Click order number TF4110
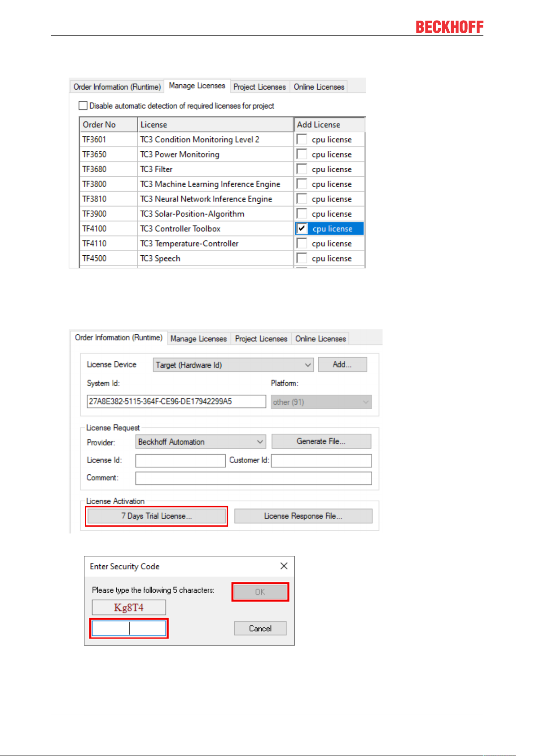Screen dimensions: 535x756 [x=94, y=243]
